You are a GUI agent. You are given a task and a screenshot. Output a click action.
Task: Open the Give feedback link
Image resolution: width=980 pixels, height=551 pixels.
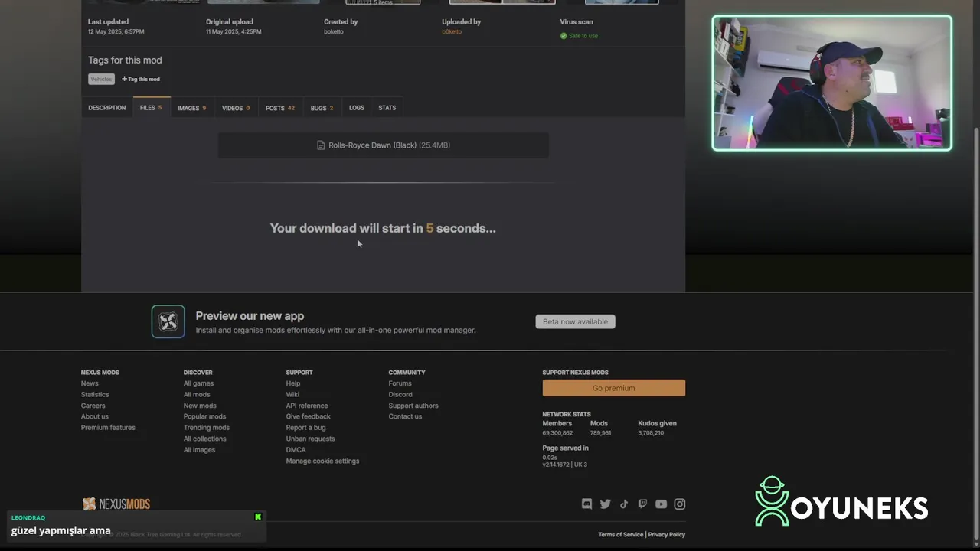(x=309, y=416)
